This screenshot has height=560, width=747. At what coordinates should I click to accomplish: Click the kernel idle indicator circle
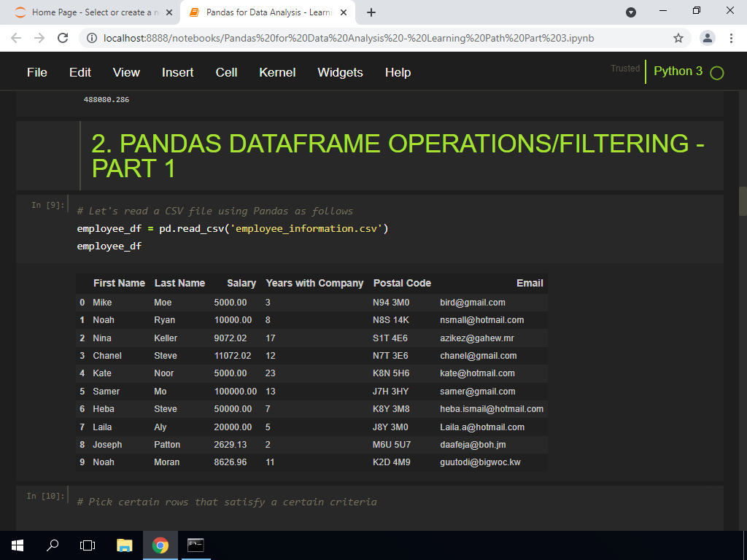tap(716, 73)
